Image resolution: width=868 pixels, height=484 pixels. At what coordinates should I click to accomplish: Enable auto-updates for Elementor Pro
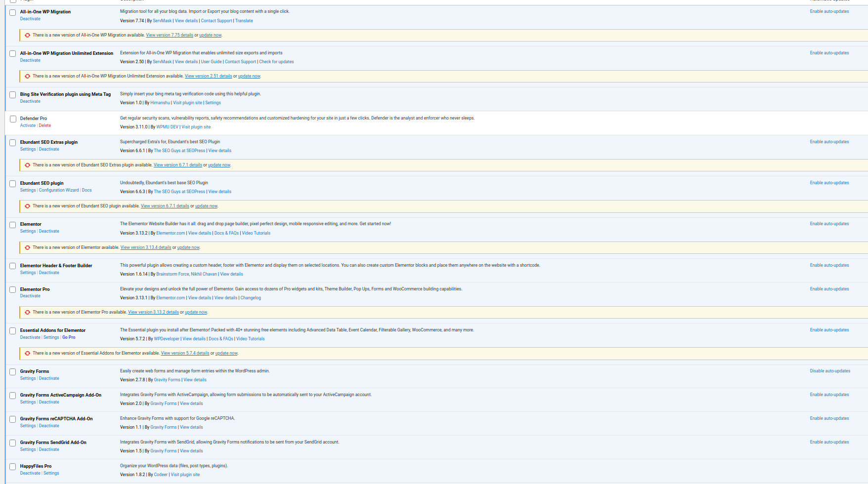click(x=829, y=289)
